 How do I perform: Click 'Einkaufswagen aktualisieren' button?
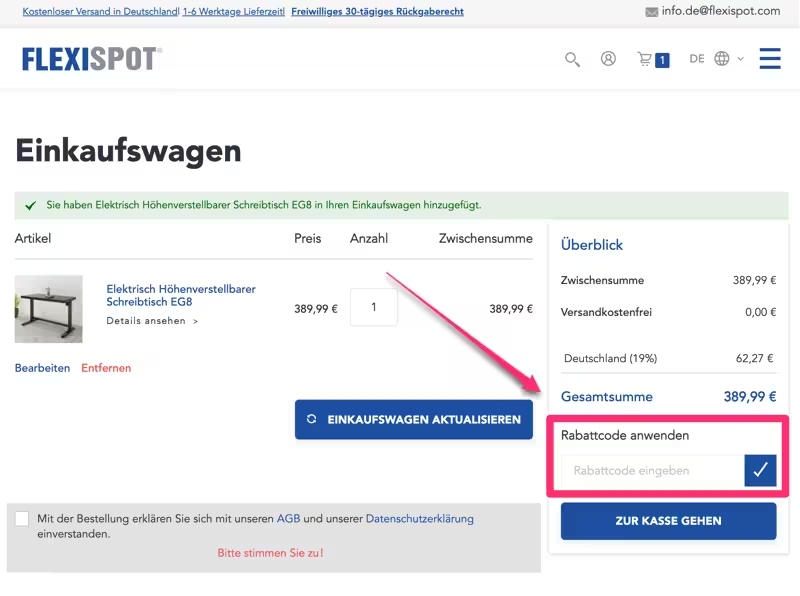[414, 420]
